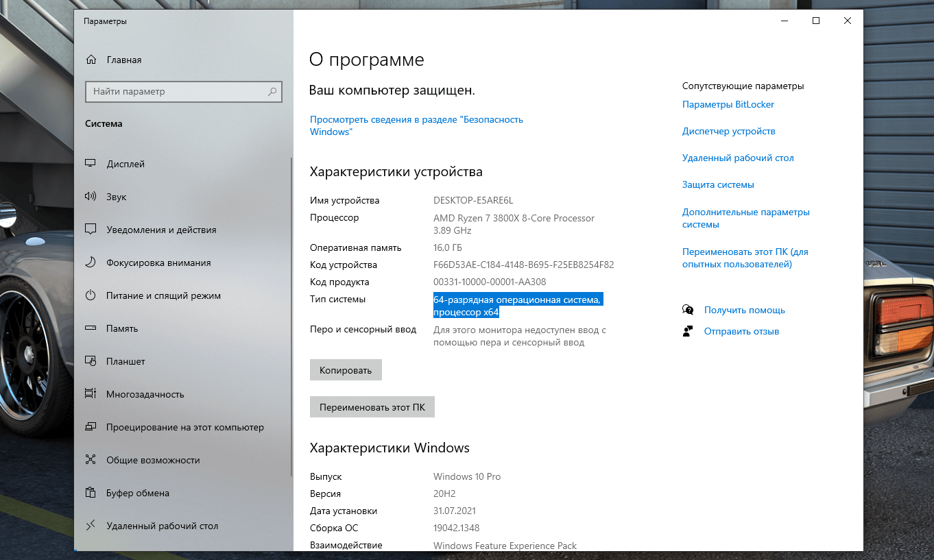The image size is (934, 560).
Task: Close the Параметры window
Action: (x=848, y=21)
